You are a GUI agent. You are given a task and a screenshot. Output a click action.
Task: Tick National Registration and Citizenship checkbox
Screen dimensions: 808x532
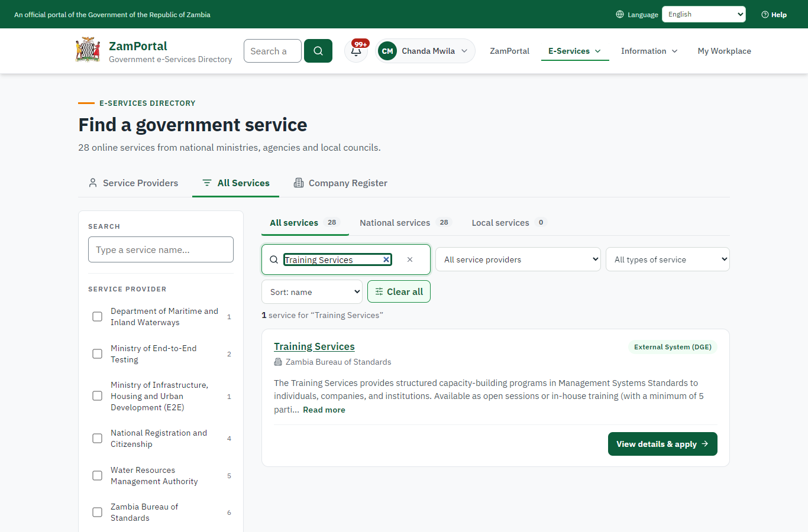pyautogui.click(x=98, y=439)
